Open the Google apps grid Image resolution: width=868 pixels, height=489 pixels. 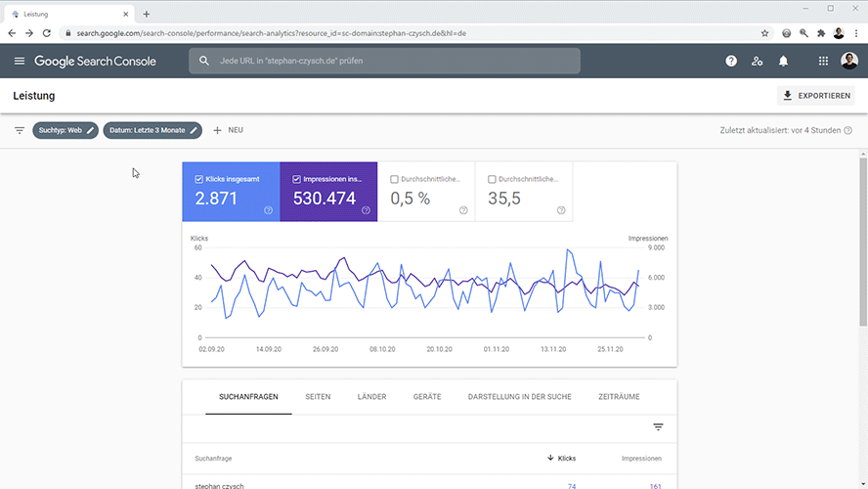pyautogui.click(x=823, y=61)
